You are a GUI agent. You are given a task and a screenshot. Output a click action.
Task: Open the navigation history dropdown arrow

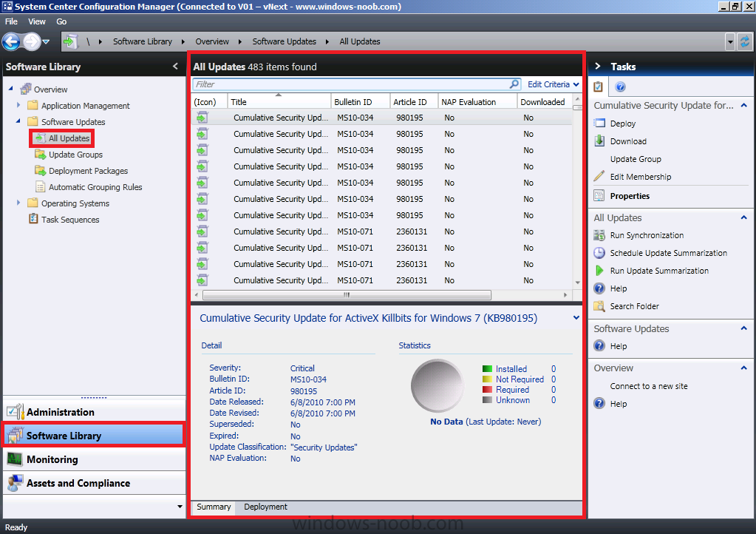tap(47, 42)
